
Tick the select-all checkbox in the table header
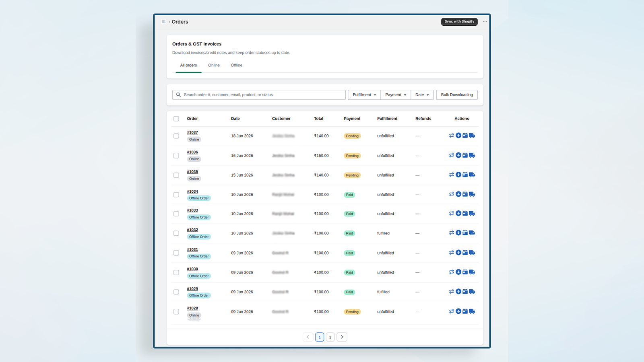176,119
